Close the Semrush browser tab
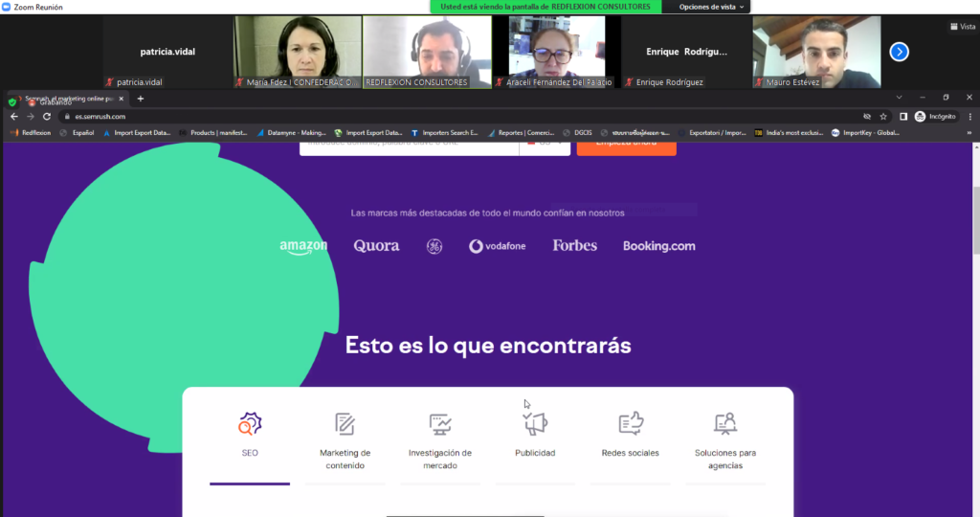This screenshot has width=980, height=517. pos(122,99)
